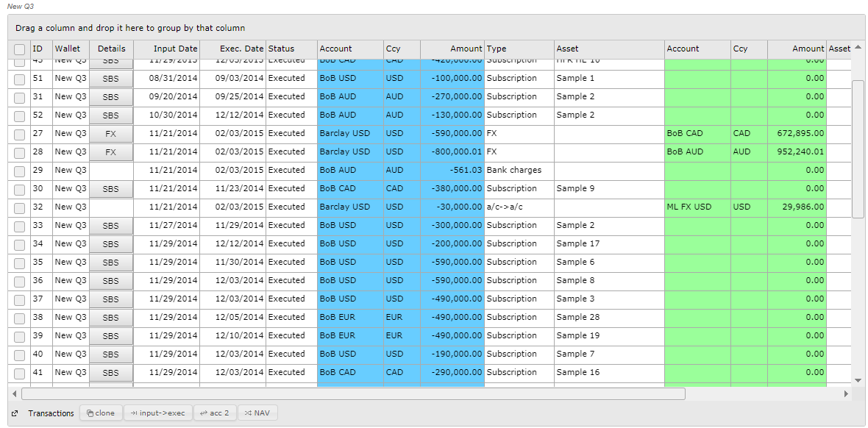
Task: Check the checkbox for row ID 31
Action: (x=19, y=98)
